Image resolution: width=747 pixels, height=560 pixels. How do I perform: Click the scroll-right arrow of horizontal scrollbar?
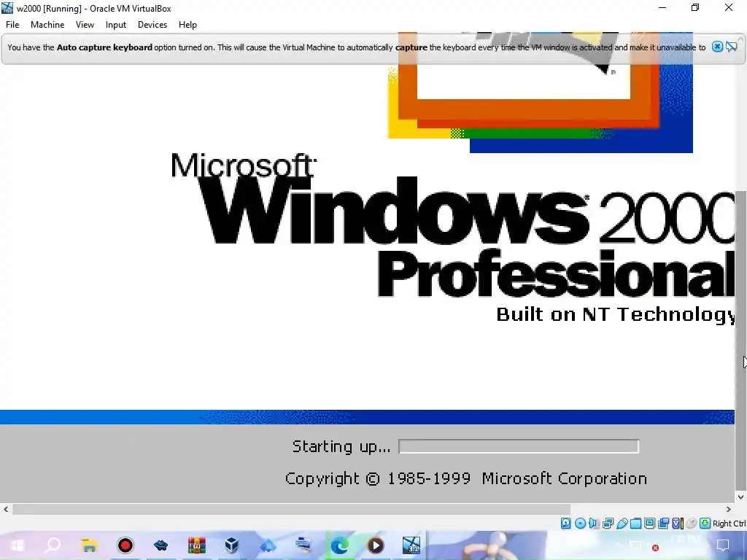click(x=729, y=510)
